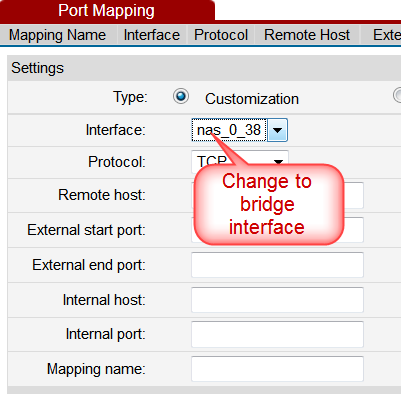
Task: Click the 'Internal host:' label
Action: [x=104, y=300]
